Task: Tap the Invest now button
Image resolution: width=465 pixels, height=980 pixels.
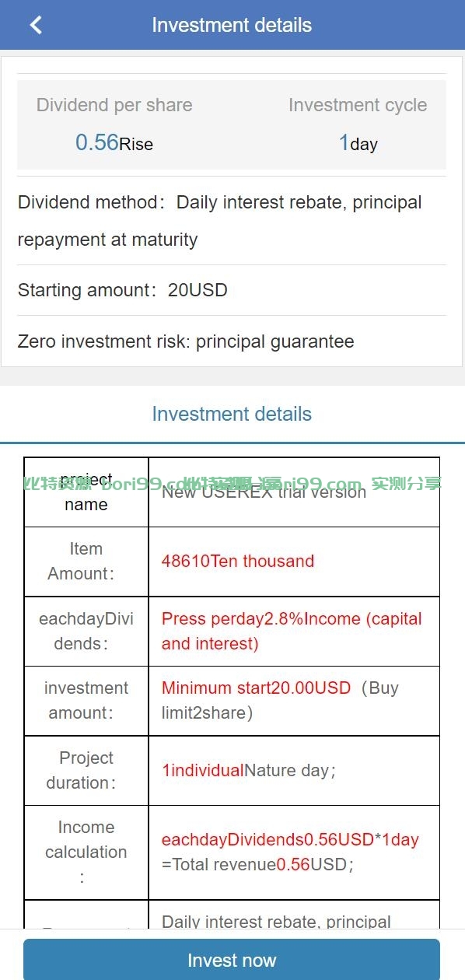Action: (x=232, y=960)
